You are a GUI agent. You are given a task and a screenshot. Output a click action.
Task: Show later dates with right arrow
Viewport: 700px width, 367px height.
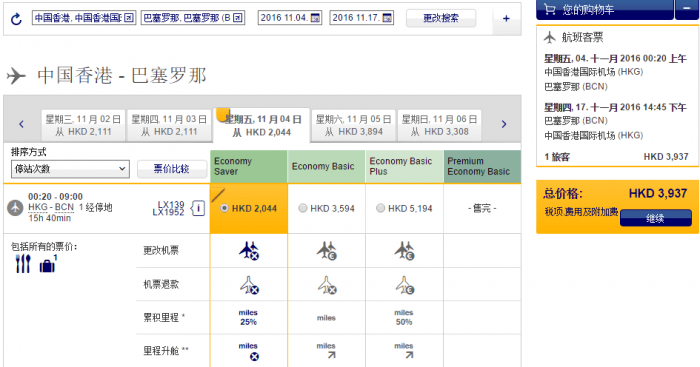[504, 124]
